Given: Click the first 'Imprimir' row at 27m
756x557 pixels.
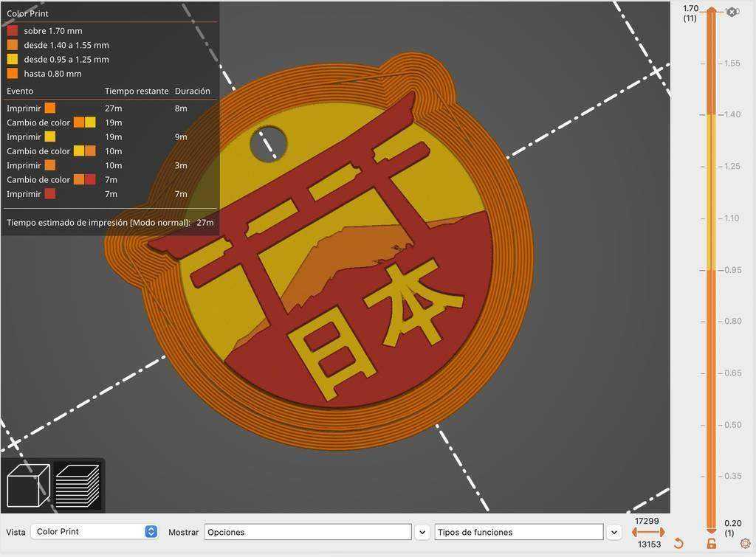Looking at the screenshot, I should (x=110, y=108).
